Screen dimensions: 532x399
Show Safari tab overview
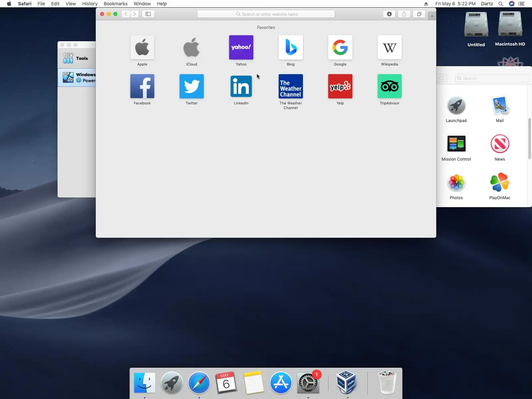click(x=419, y=14)
